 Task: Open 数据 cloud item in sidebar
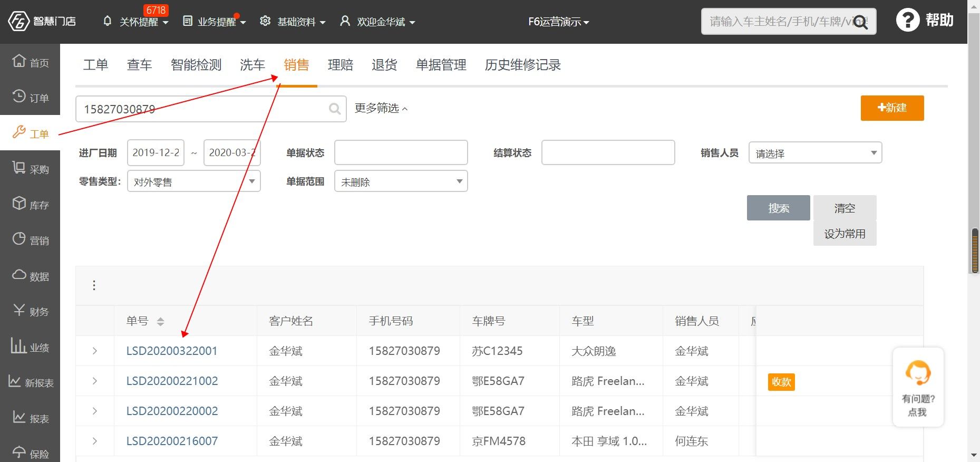tap(30, 275)
